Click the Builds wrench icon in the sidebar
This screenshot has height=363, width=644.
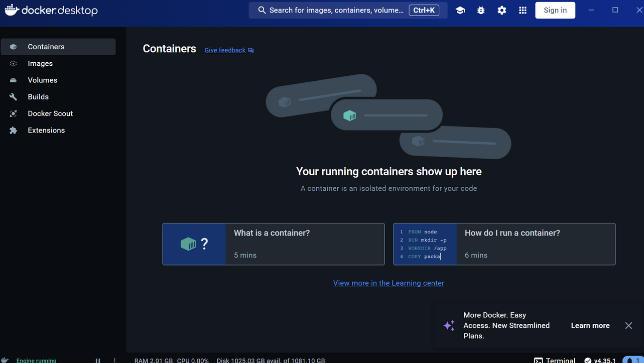click(x=14, y=97)
